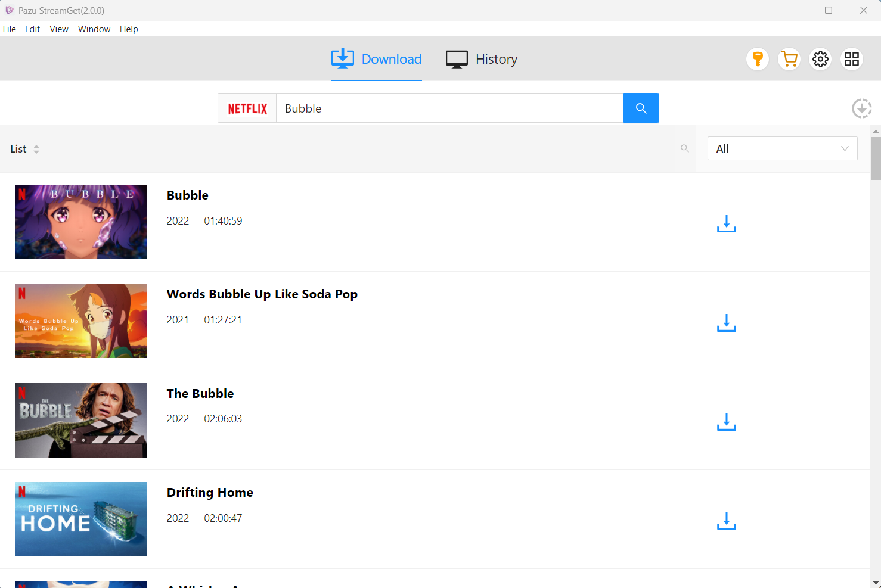Click the scrollbar up arrow
The width and height of the screenshot is (881, 588).
click(x=876, y=131)
